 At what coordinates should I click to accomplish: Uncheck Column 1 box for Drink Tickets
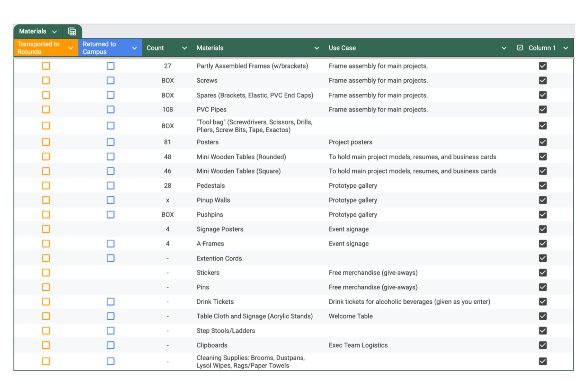[x=543, y=302]
